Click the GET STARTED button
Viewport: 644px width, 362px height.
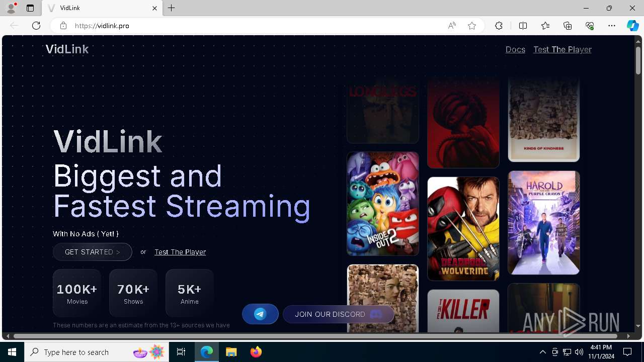pos(93,252)
